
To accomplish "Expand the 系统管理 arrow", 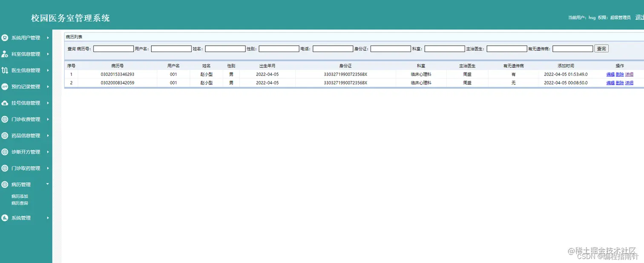I will (x=48, y=218).
